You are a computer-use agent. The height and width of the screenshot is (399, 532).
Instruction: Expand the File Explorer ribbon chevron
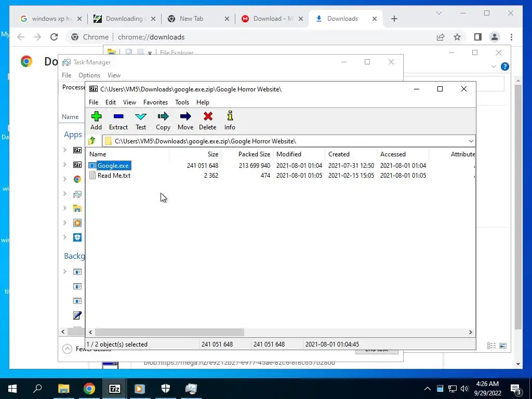[x=494, y=66]
